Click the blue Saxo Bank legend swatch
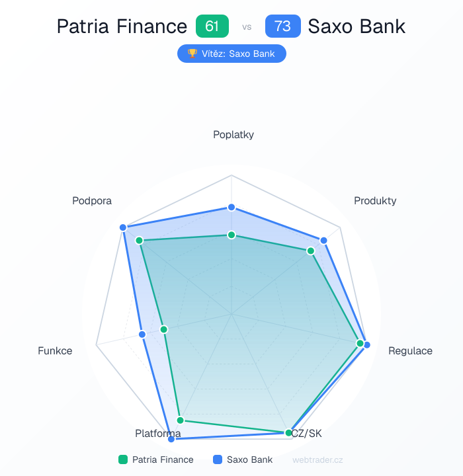This screenshot has height=476, width=463. pyautogui.click(x=218, y=459)
